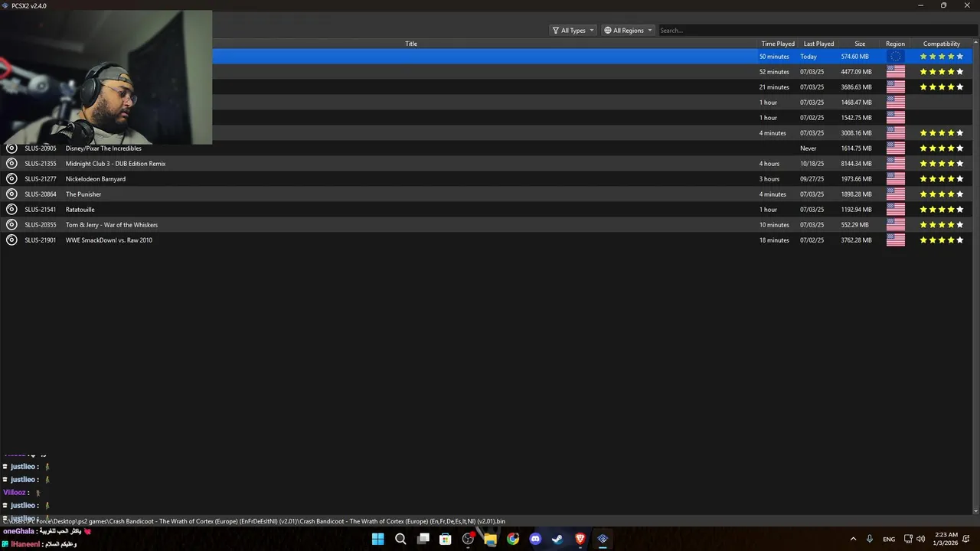
Task: Open Steam from taskbar
Action: point(557,539)
